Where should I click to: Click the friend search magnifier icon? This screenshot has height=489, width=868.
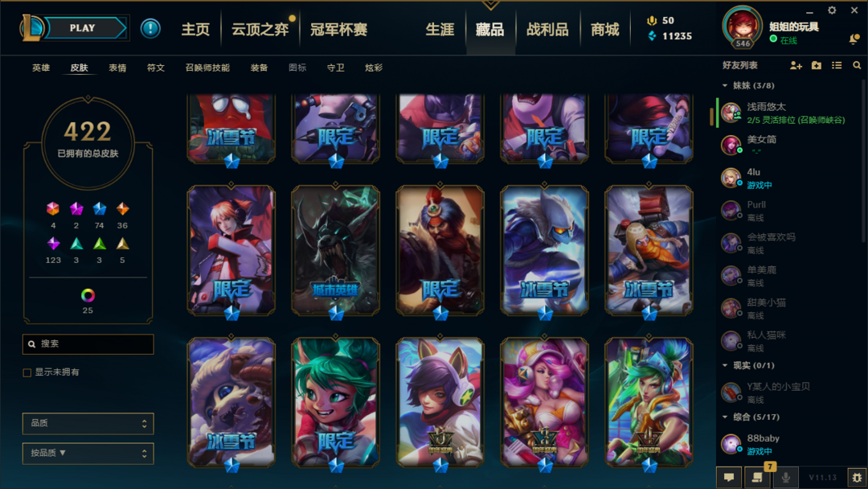(x=857, y=65)
